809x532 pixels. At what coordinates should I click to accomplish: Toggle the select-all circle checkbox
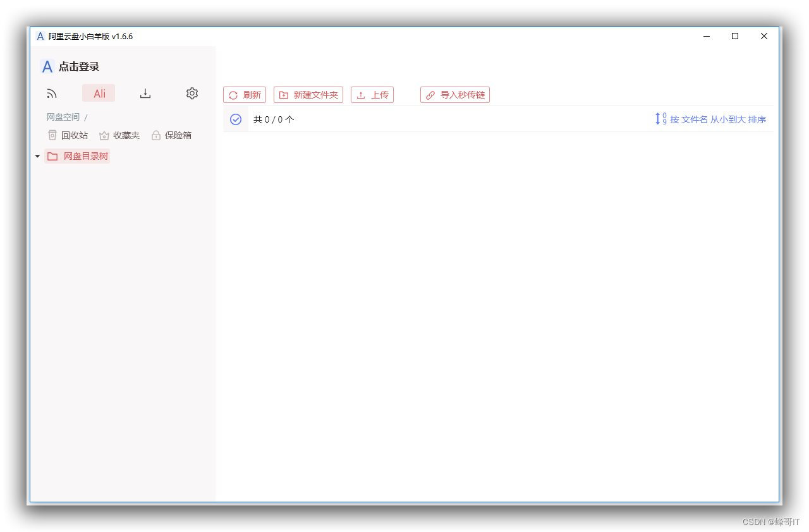(x=236, y=119)
